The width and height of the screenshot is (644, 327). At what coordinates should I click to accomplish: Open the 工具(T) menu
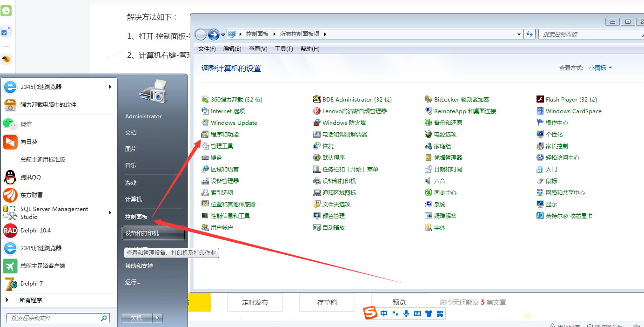(x=284, y=49)
